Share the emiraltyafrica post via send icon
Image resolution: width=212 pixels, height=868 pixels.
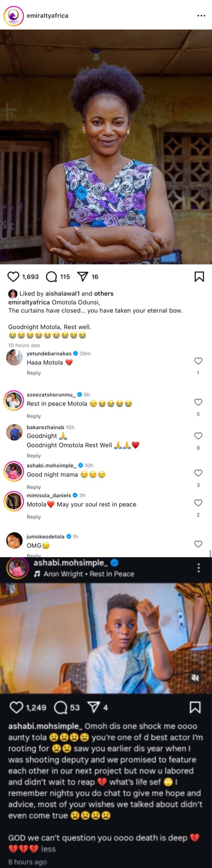pos(83,277)
